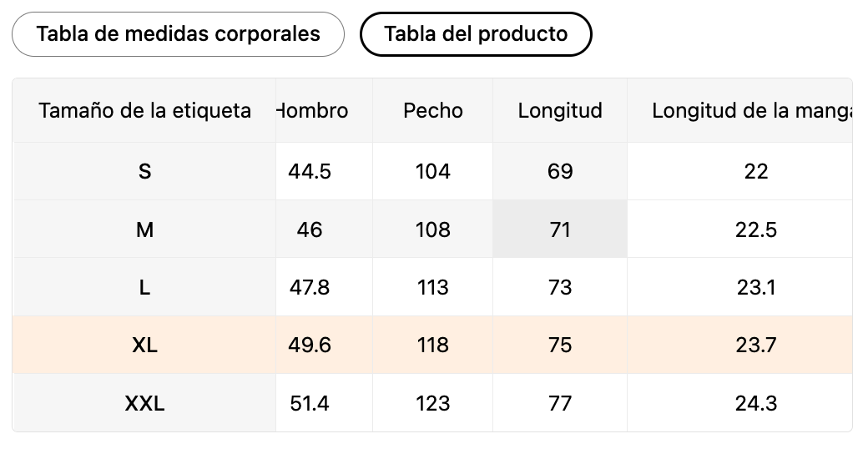Viewport: 868px width, 449px height.
Task: Click the 24.3 sleeve length for XXL
Action: (756, 403)
